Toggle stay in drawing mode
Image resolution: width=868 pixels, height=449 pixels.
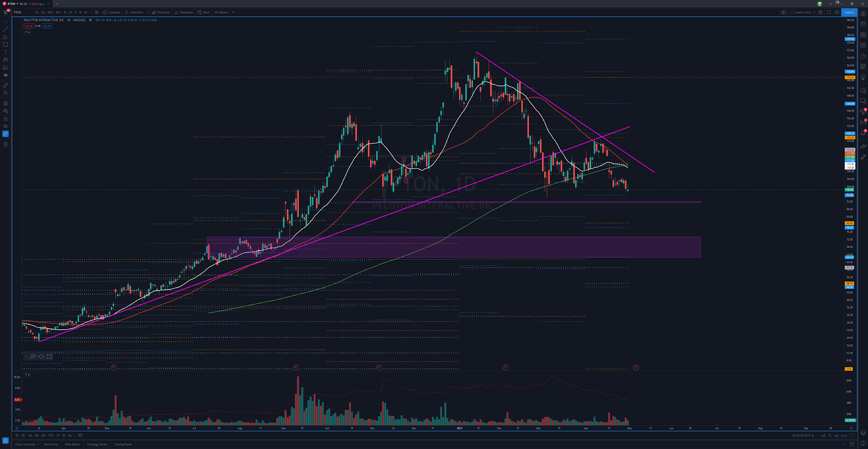[5, 111]
